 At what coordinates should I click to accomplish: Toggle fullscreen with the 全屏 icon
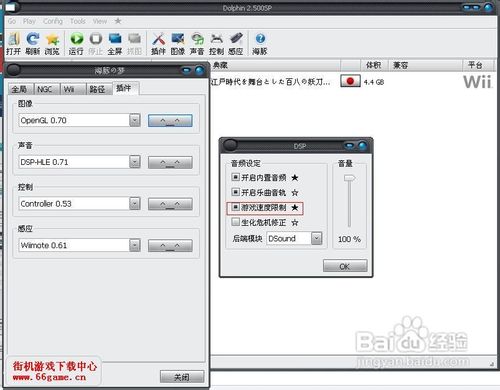115,39
